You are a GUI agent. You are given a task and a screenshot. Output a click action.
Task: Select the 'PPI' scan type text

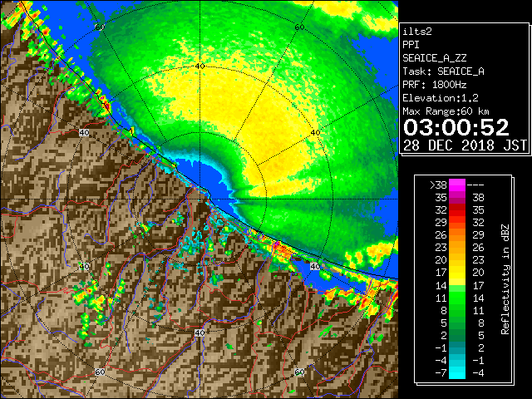(411, 45)
